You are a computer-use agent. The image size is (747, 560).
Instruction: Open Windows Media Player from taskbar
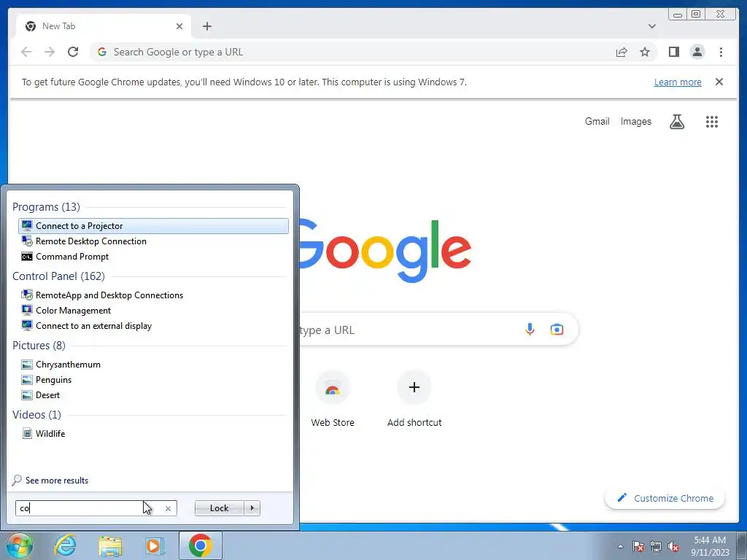[x=153, y=545]
